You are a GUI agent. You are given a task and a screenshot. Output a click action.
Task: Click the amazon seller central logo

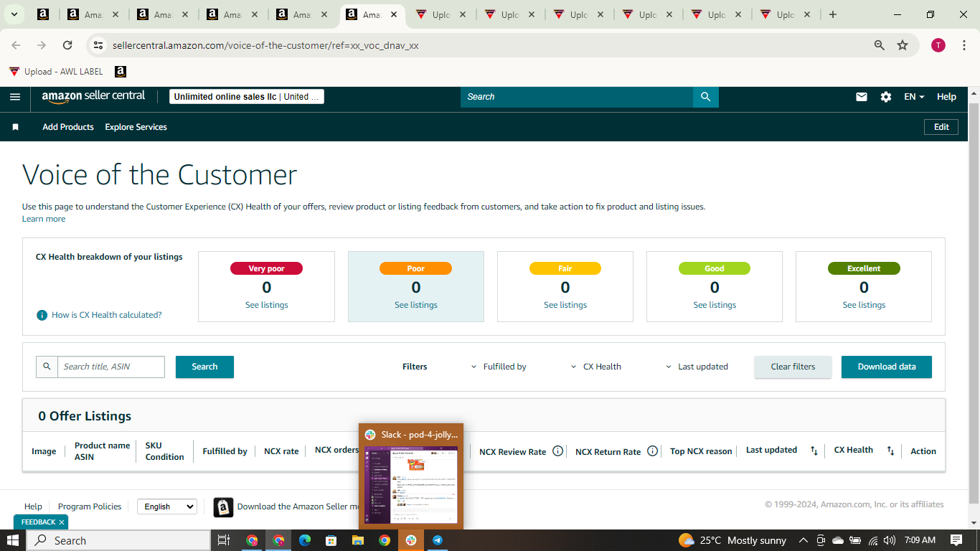pos(93,96)
